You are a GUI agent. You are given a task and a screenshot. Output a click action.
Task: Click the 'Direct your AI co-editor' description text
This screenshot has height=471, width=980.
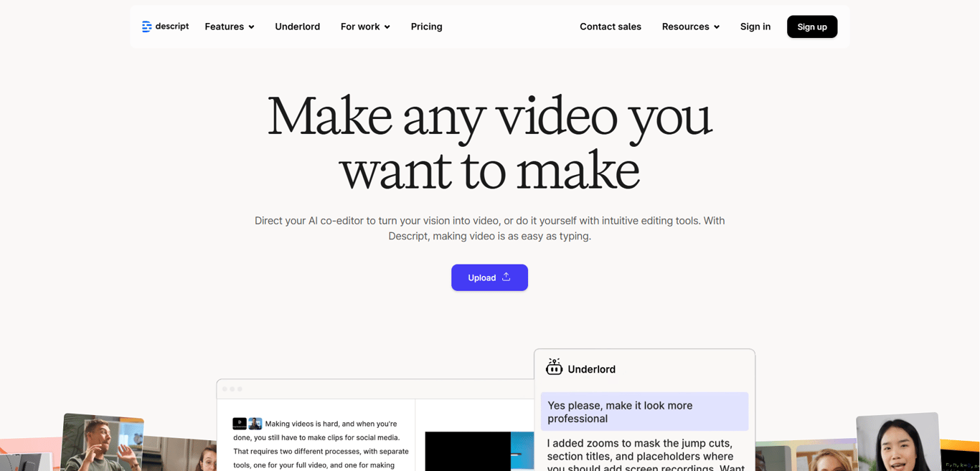(x=489, y=228)
